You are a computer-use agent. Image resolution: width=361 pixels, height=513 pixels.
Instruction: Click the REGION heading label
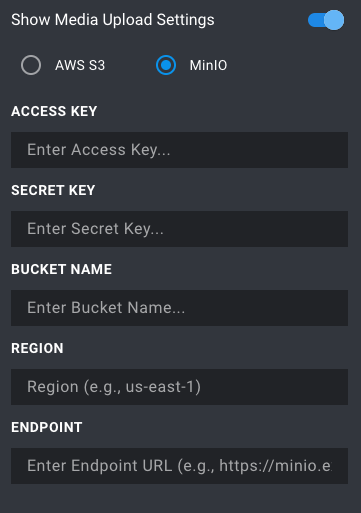pyautogui.click(x=37, y=348)
